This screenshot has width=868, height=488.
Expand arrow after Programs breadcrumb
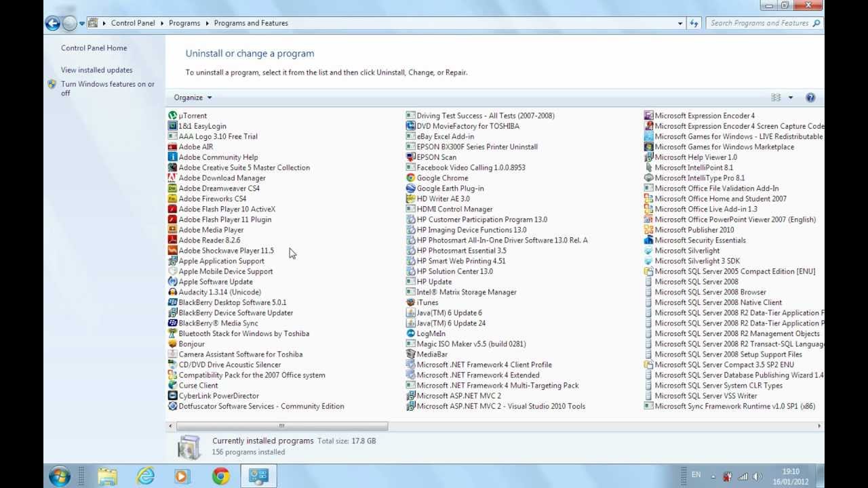coord(208,23)
